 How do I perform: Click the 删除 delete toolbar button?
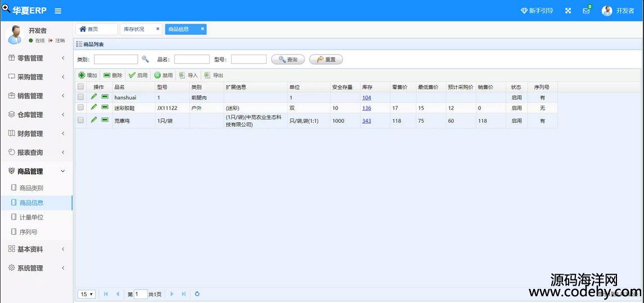[x=113, y=75]
